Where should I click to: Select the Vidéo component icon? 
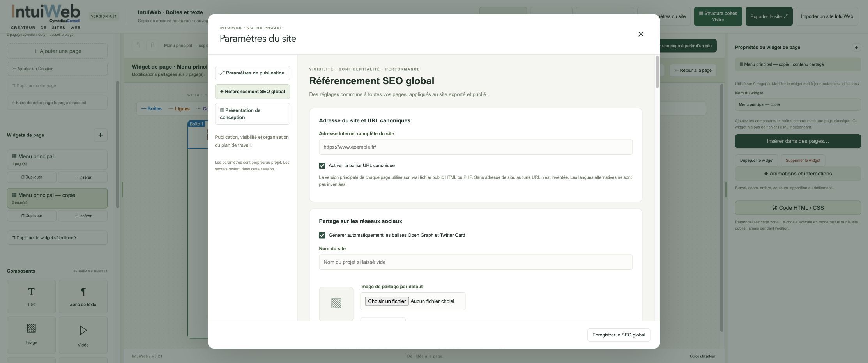click(83, 335)
